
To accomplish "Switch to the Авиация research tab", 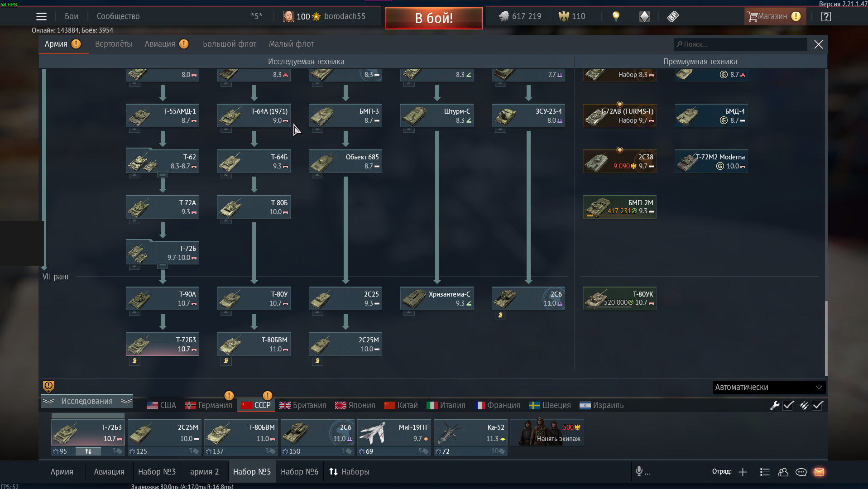I will coord(160,44).
